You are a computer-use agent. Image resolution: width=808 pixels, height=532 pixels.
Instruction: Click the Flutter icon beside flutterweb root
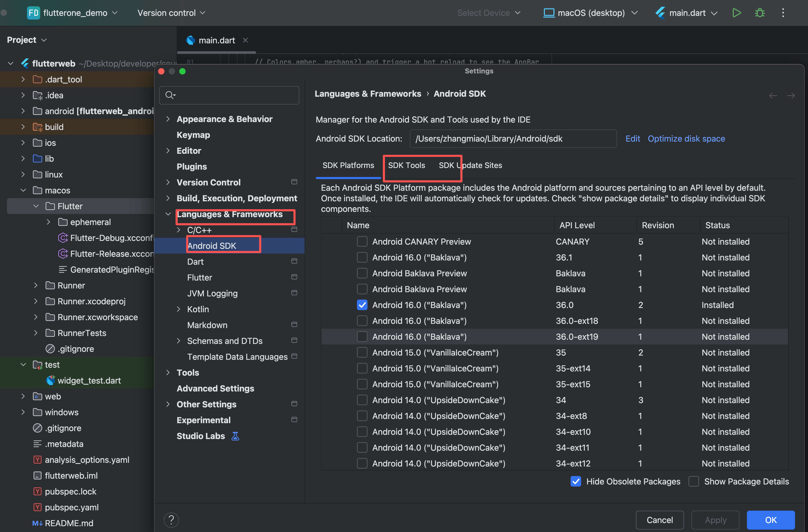[25, 63]
